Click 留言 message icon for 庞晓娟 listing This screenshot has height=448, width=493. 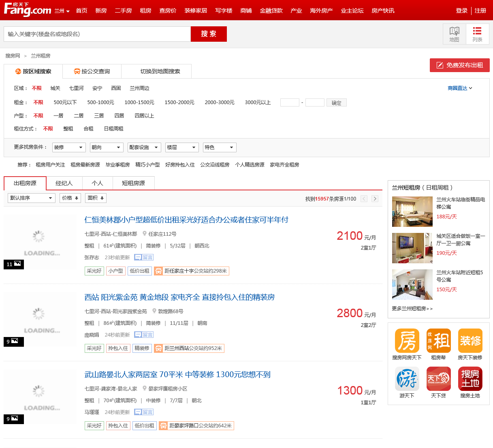click(x=144, y=335)
